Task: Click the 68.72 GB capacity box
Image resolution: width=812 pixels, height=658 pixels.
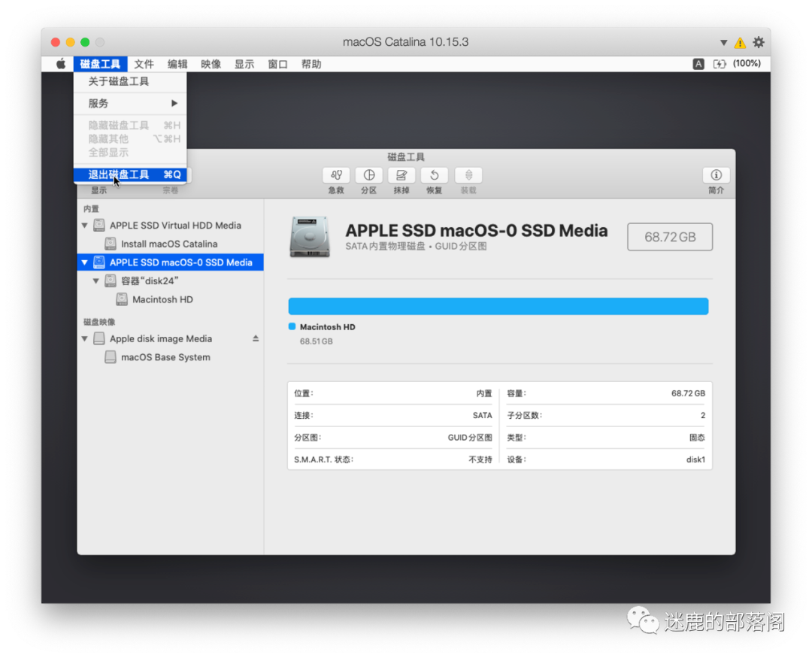Action: point(670,237)
